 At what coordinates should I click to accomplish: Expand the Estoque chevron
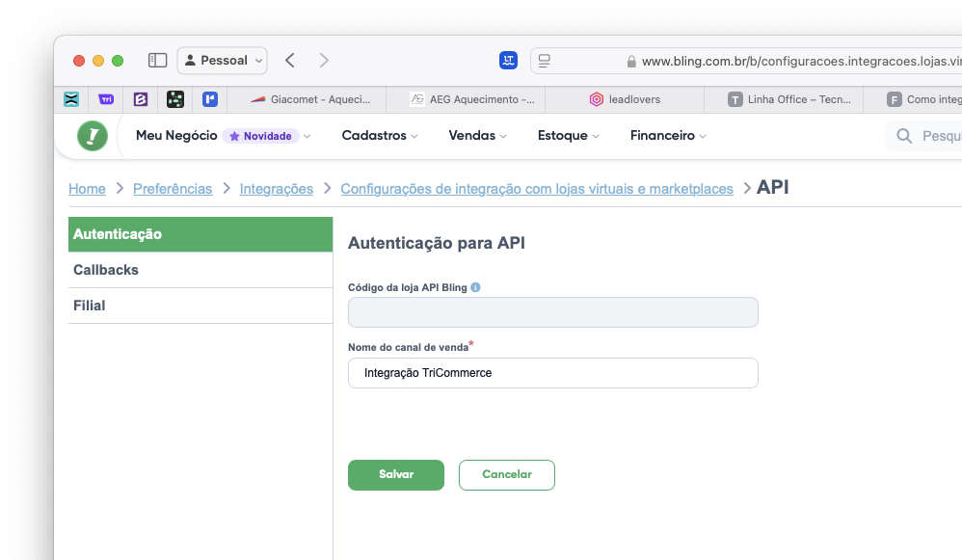[x=596, y=136]
